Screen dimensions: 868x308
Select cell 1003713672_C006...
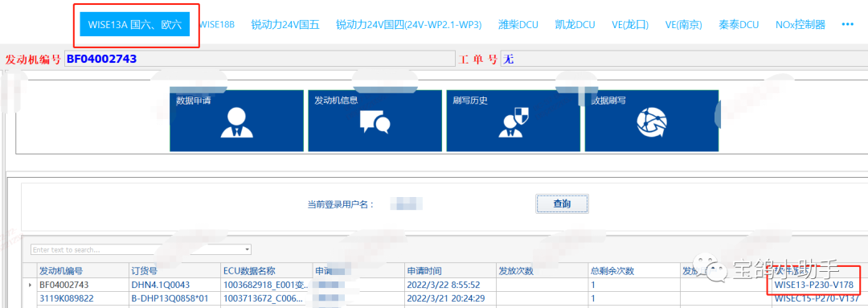267,298
